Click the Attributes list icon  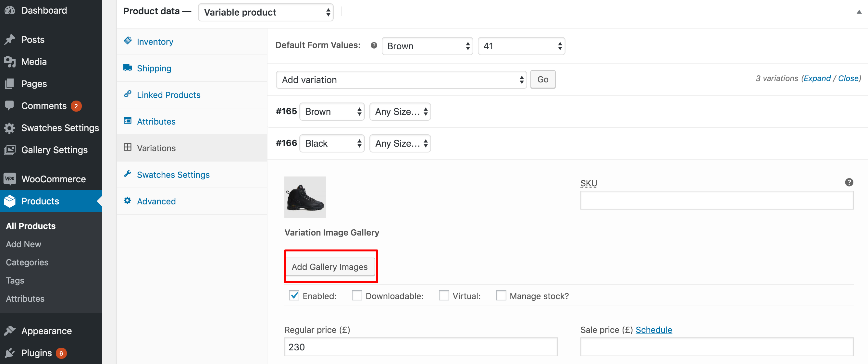(x=128, y=121)
